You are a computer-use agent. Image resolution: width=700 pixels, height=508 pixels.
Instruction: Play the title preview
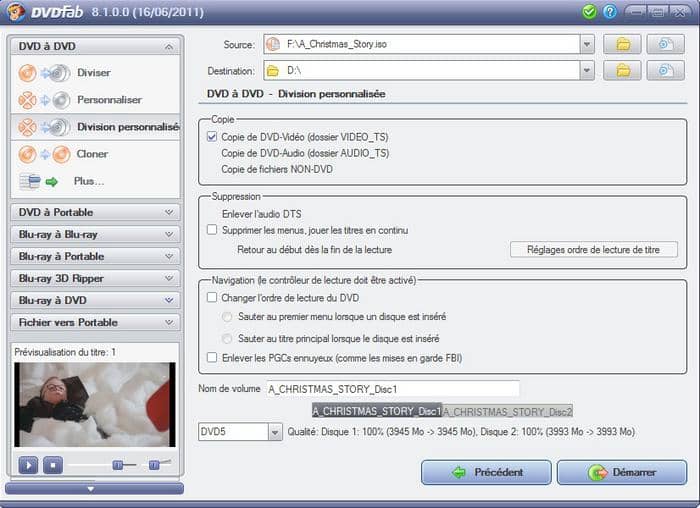click(28, 465)
